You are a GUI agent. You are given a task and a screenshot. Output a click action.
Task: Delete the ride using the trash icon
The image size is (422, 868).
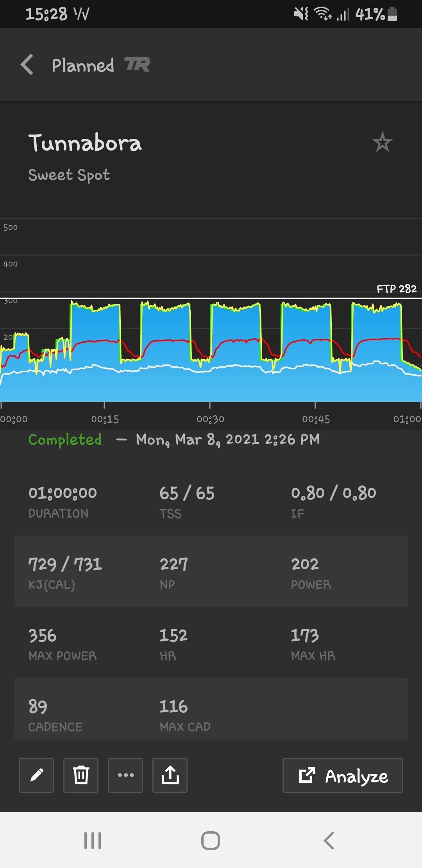click(x=81, y=775)
